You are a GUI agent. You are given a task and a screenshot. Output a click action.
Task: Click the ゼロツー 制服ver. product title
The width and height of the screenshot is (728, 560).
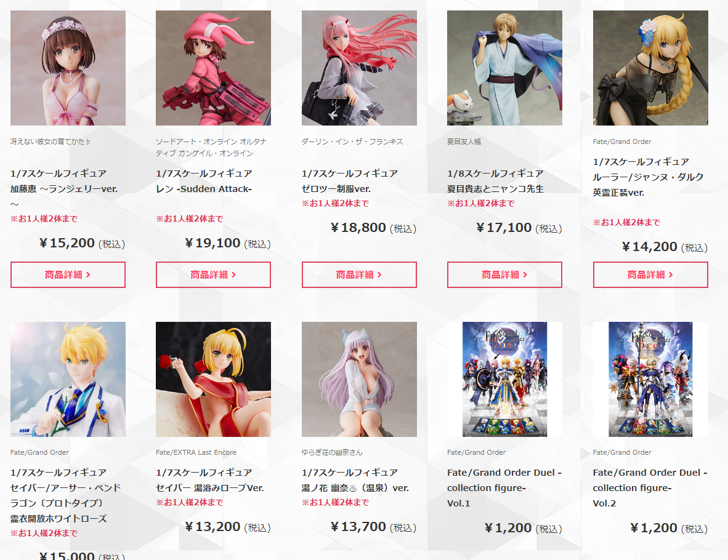click(x=350, y=181)
